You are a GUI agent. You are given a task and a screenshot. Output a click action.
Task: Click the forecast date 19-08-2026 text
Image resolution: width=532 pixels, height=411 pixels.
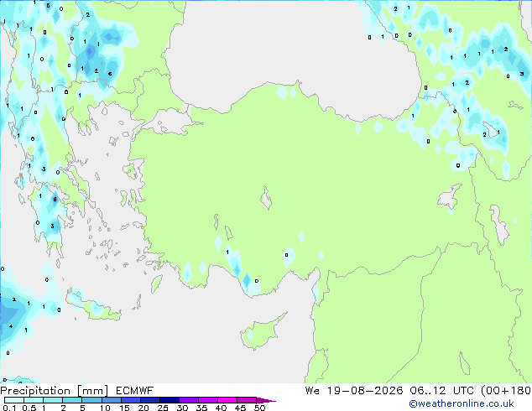tap(364, 391)
